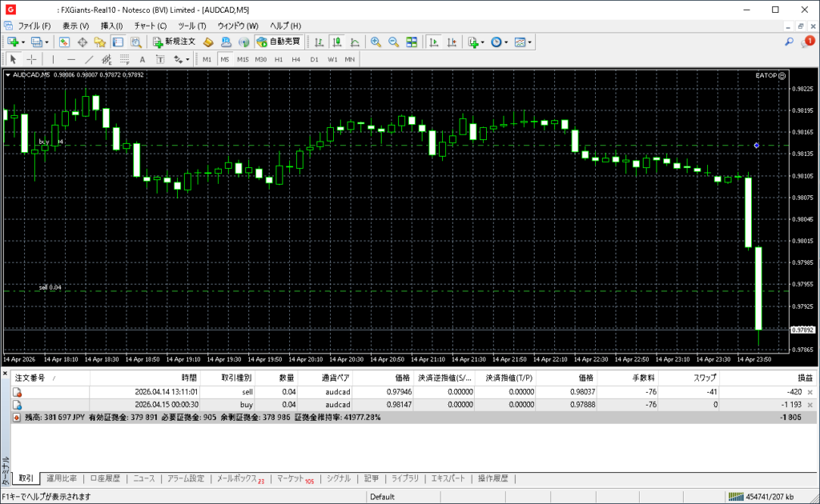Close the sell order using its x
The height and width of the screenshot is (504, 820).
(810, 392)
